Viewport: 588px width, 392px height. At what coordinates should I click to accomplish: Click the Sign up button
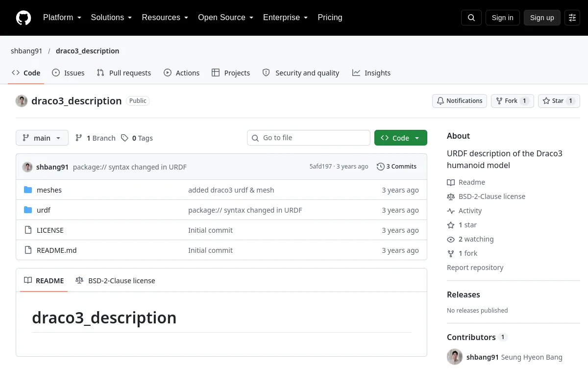pyautogui.click(x=542, y=18)
